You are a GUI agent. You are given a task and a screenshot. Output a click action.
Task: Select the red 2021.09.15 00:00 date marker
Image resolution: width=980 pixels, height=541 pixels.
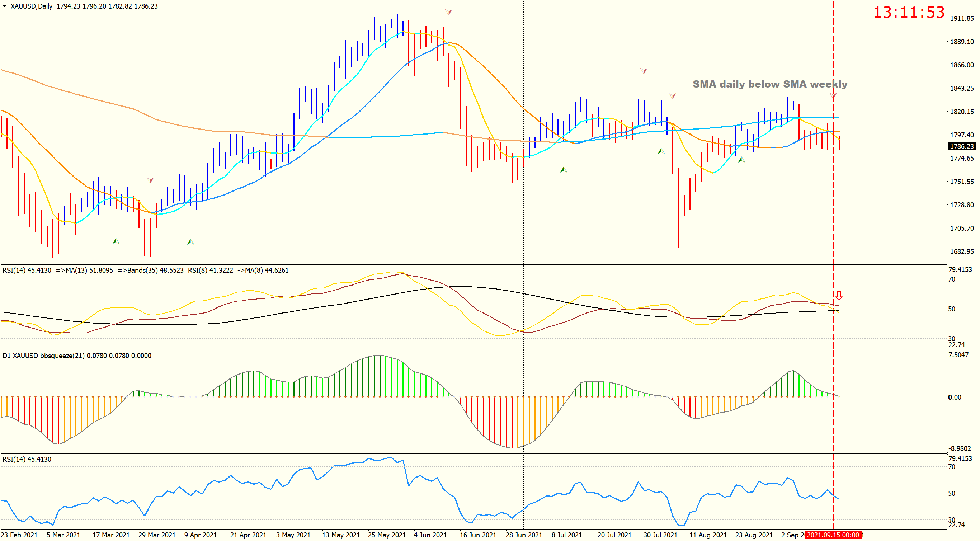point(833,535)
